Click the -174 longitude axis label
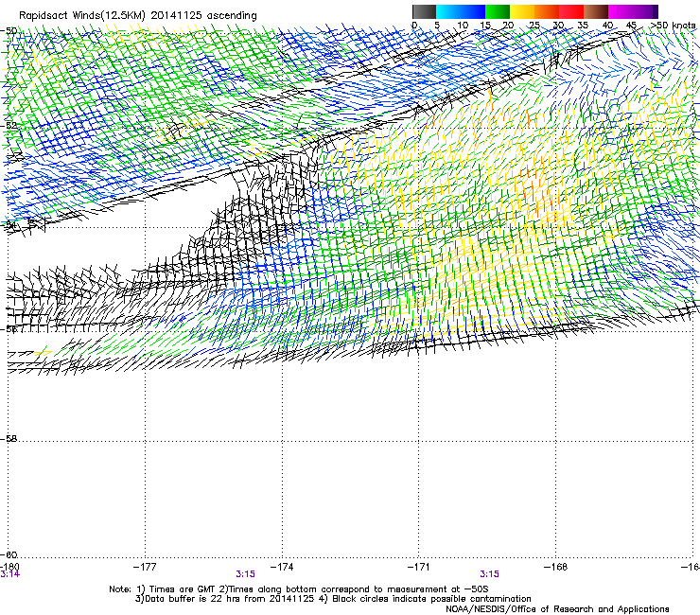This screenshot has width=700, height=615. tap(282, 567)
